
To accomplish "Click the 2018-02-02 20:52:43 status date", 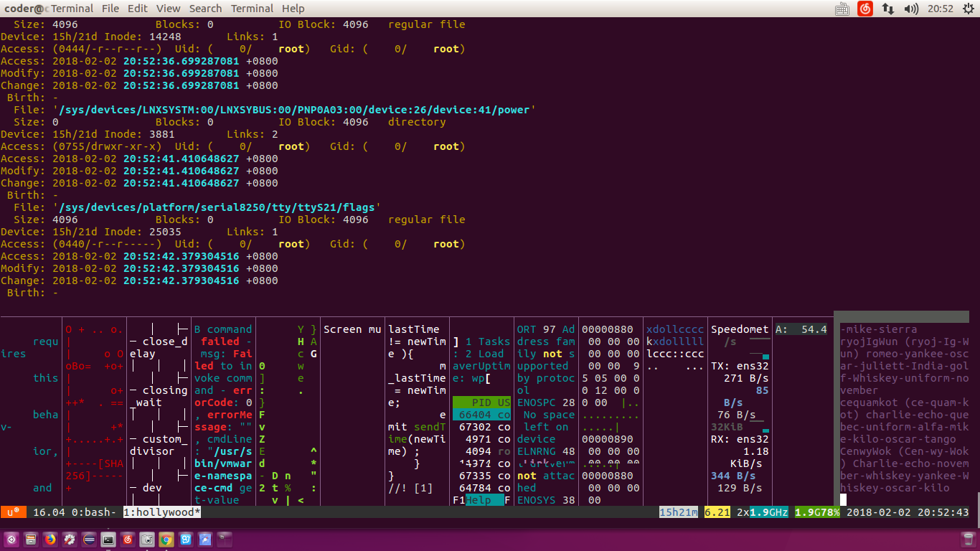I will (908, 512).
